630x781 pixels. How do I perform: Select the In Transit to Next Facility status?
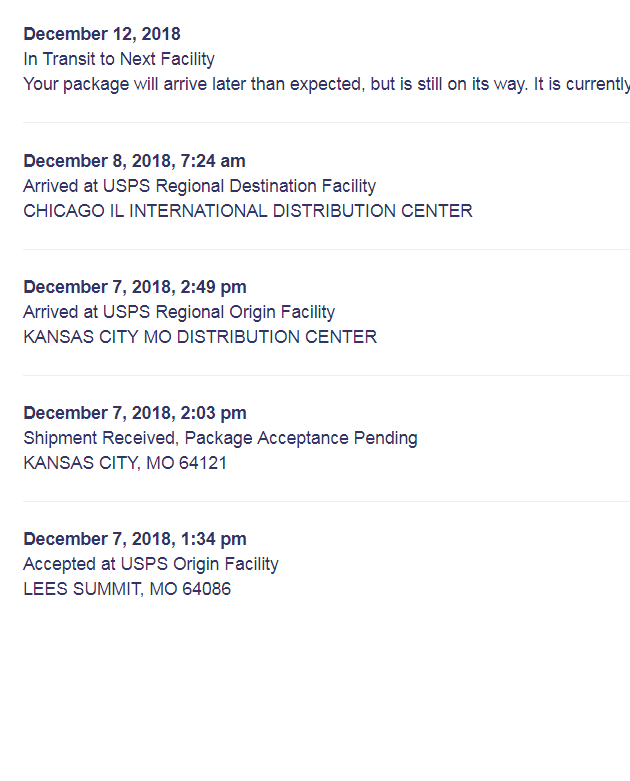119,59
